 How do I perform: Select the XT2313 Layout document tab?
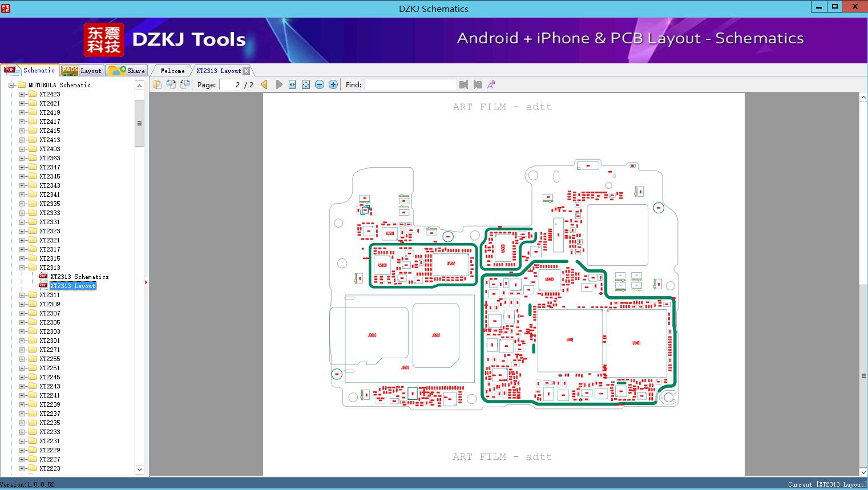click(x=219, y=71)
